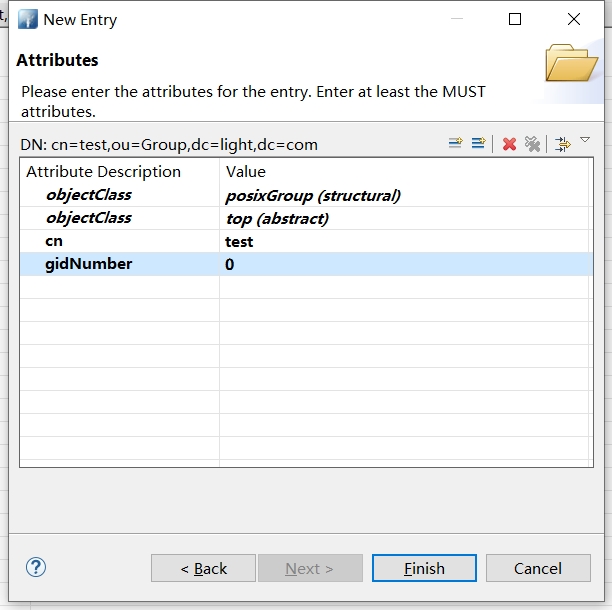Click the folder image in header
This screenshot has height=610, width=612.
click(x=571, y=63)
